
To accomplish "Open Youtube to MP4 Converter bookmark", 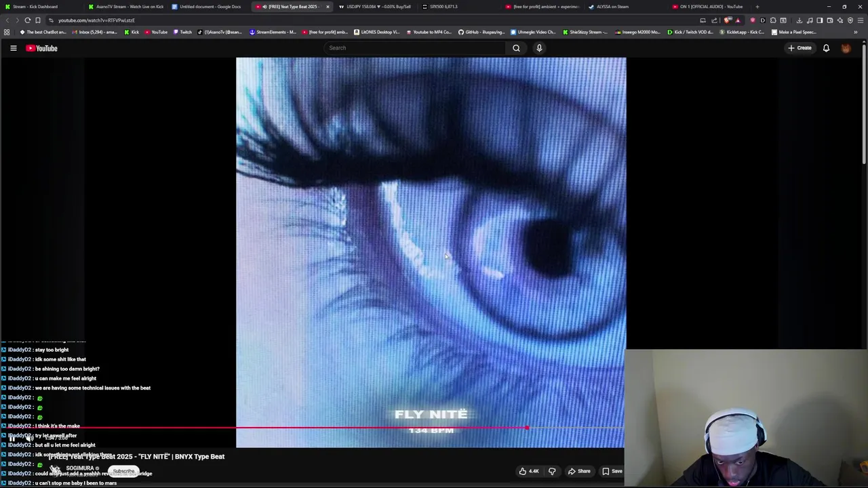I will pos(429,32).
